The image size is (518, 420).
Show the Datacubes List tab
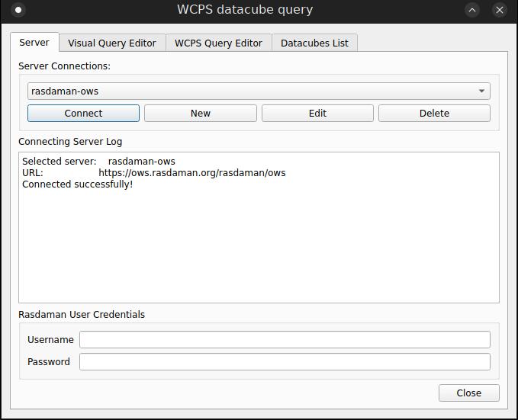point(314,43)
